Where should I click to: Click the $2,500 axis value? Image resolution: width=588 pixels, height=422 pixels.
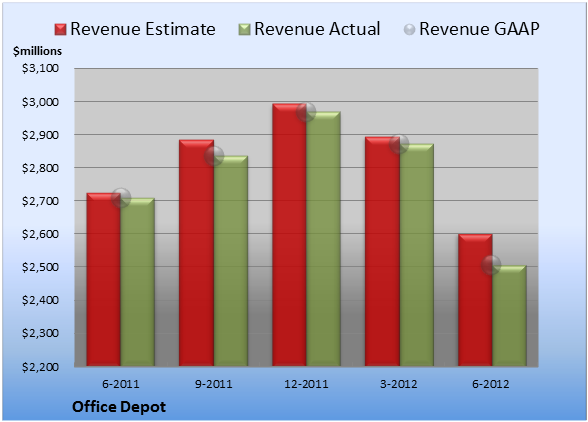(x=40, y=267)
